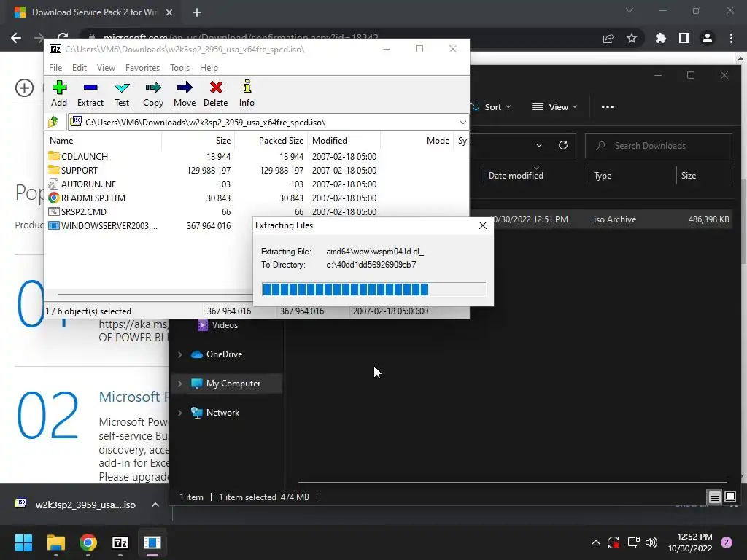Open options for downloaded w2k3sp2 iso
This screenshot has width=747, height=560.
tap(155, 505)
